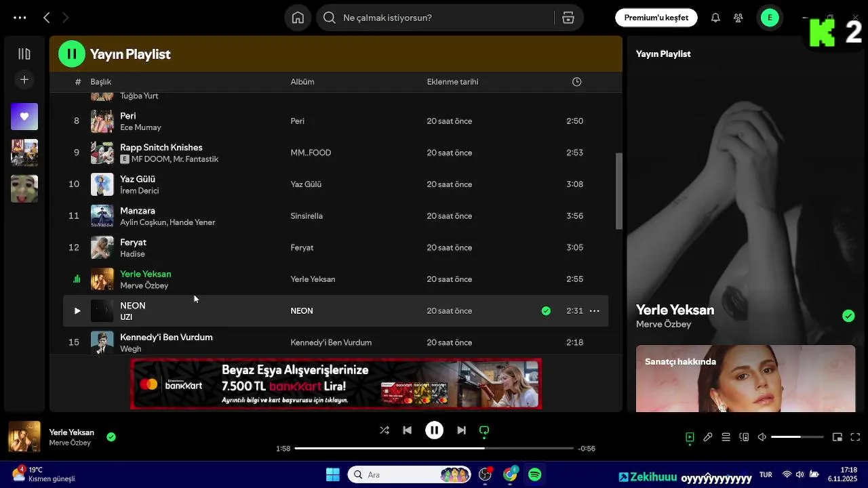Open the Sanatçı hakkında artist card
This screenshot has width=868, height=488.
[x=745, y=378]
